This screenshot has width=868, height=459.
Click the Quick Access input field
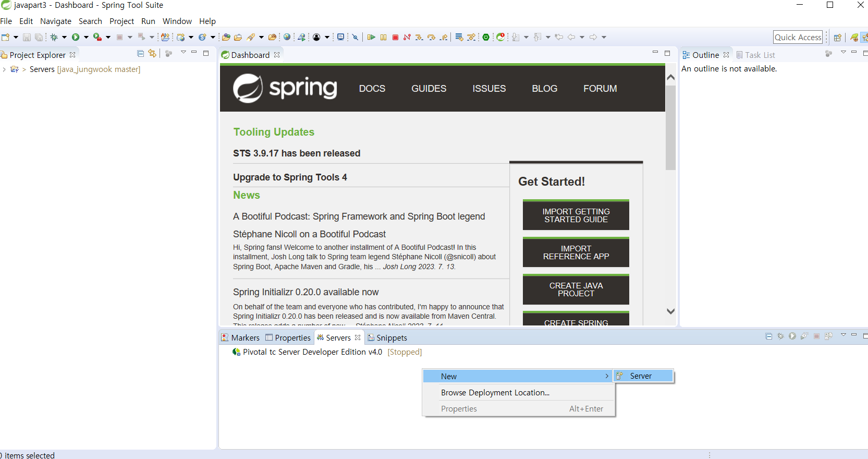coord(798,37)
